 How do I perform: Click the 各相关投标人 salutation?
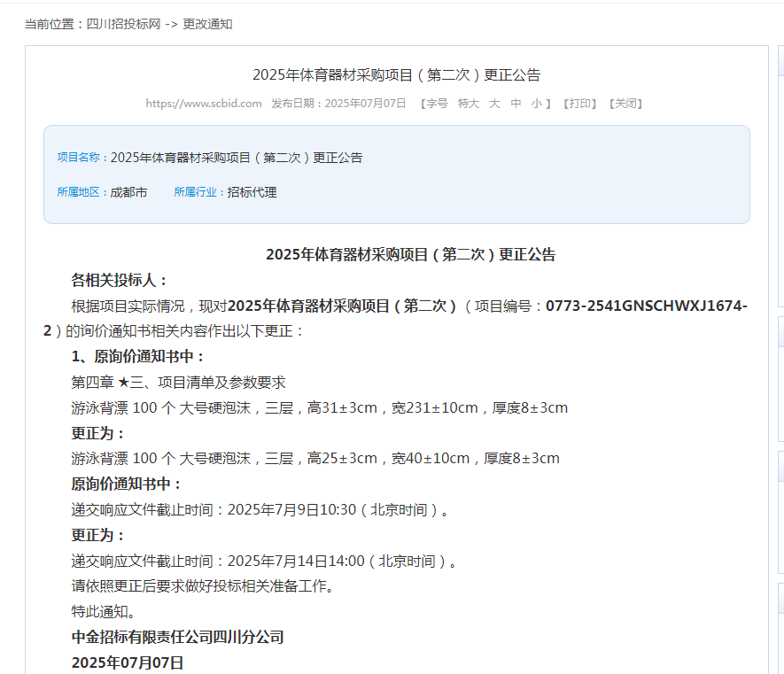point(119,280)
